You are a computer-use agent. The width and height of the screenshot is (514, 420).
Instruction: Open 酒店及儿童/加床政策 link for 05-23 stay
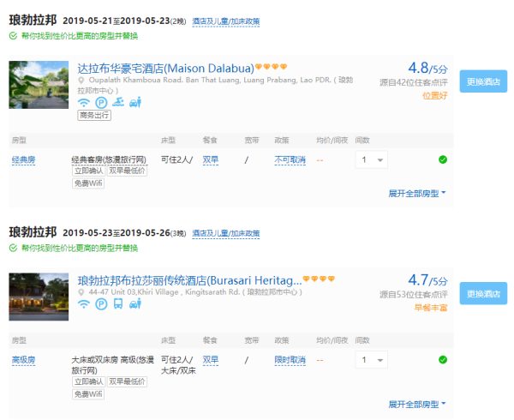(226, 233)
